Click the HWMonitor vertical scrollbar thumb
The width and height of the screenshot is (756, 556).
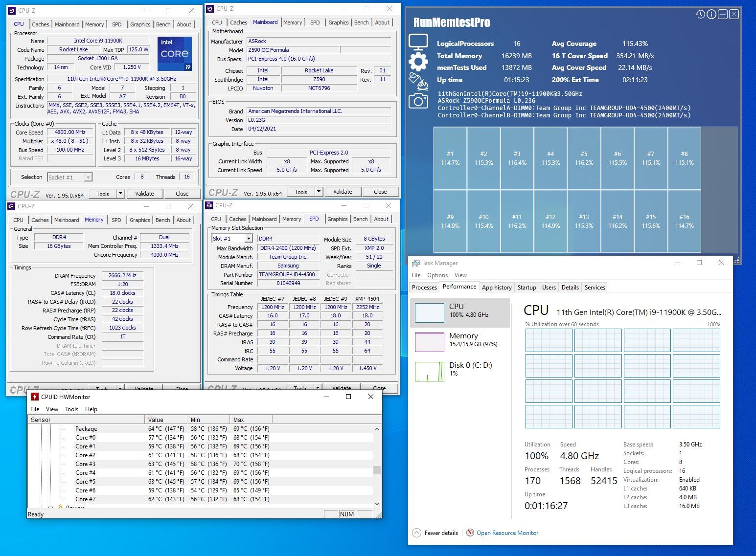coord(377,470)
